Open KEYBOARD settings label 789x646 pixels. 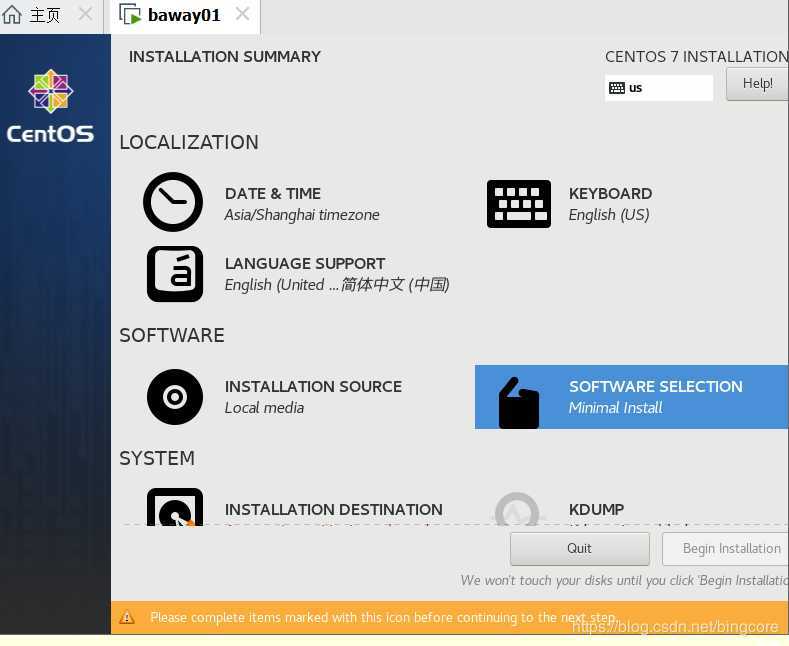(610, 194)
